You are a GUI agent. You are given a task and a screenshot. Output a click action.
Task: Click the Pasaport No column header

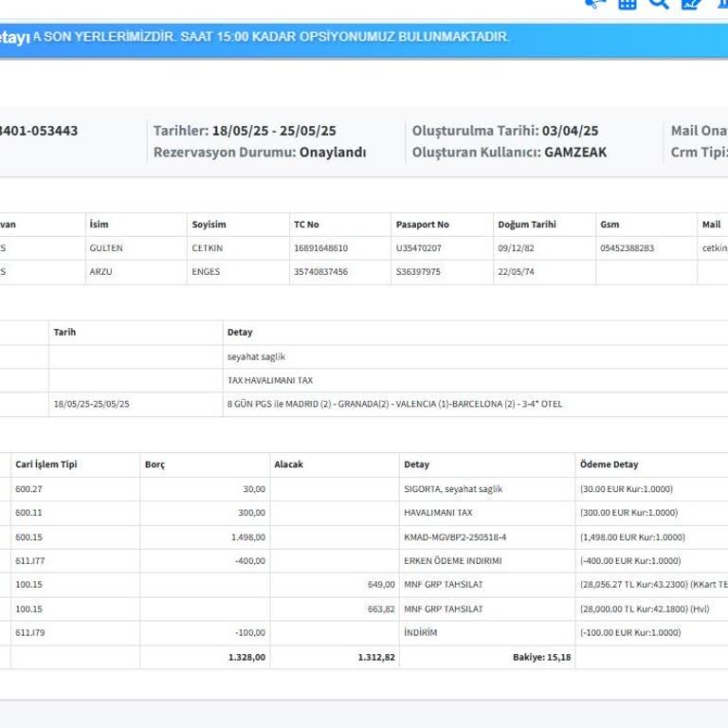pos(422,225)
